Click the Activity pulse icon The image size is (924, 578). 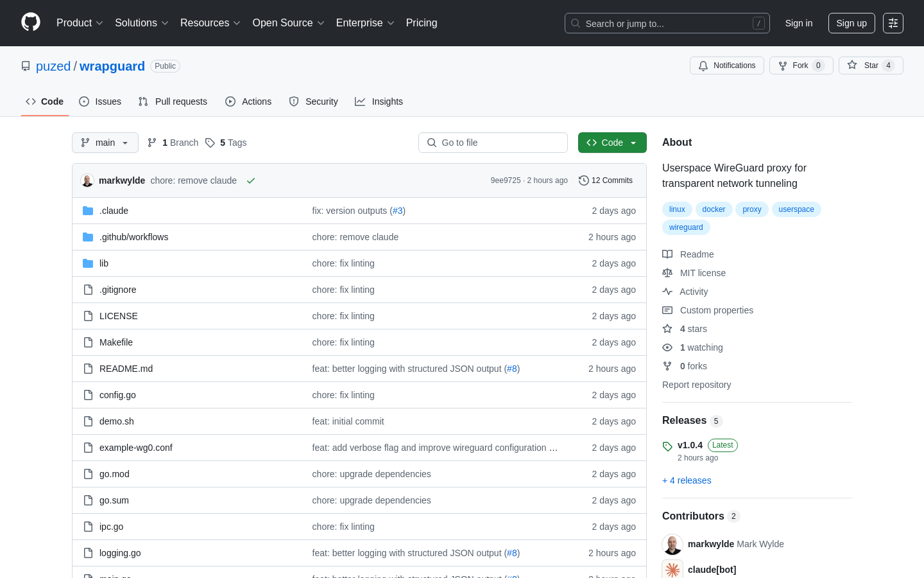pyautogui.click(x=667, y=292)
